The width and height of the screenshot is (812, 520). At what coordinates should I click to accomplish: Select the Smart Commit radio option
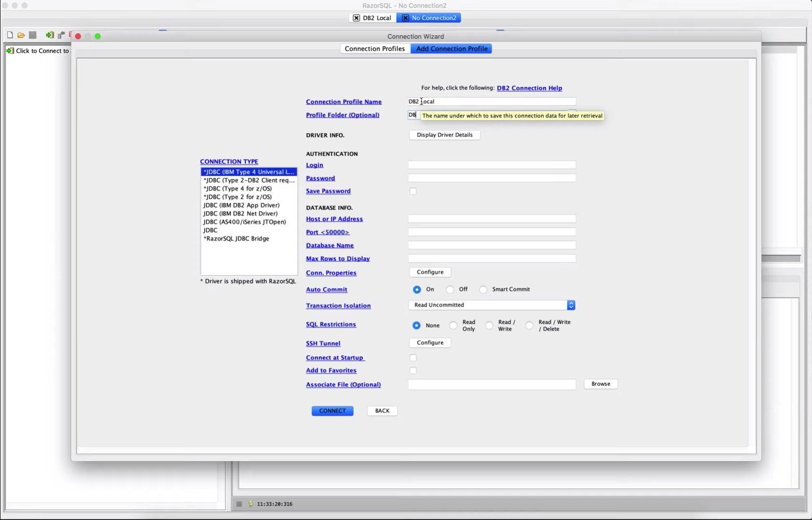[483, 289]
